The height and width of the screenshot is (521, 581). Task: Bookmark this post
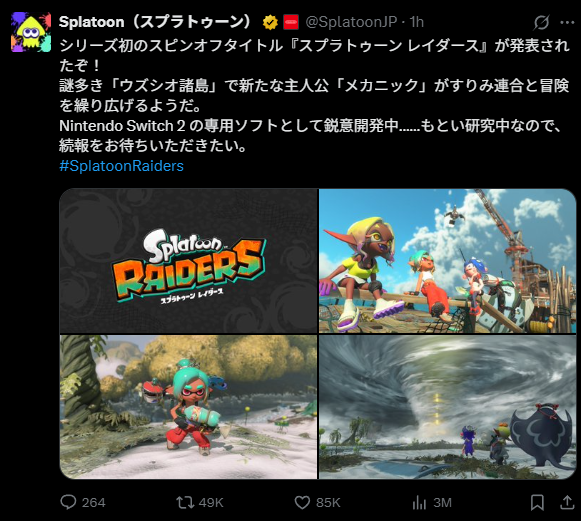click(537, 502)
